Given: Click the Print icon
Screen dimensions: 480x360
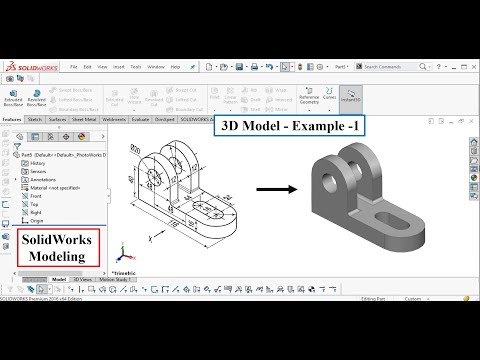Looking at the screenshot, I should (254, 67).
